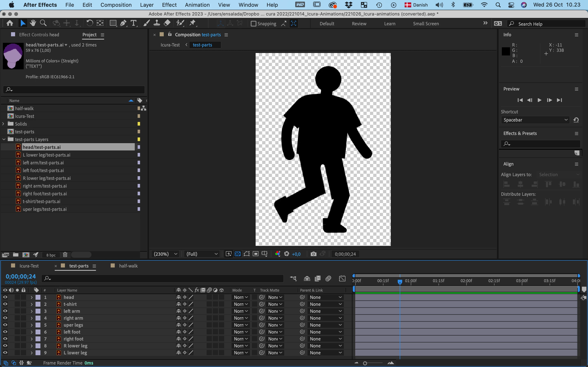
Task: Select the Puppet Pin tool
Action: click(x=193, y=23)
